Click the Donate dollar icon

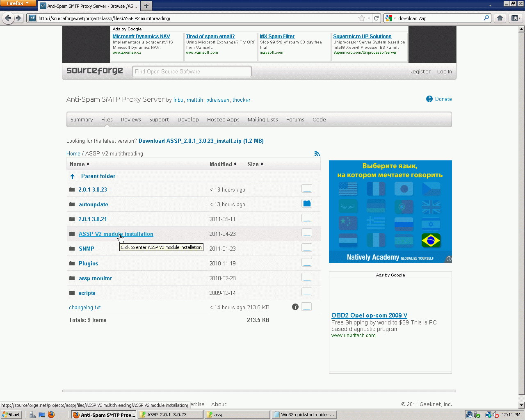point(429,99)
